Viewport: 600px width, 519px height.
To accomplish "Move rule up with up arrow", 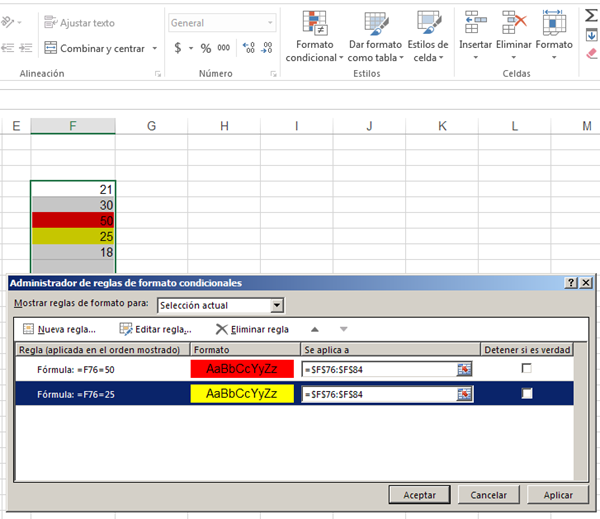I will coord(314,329).
